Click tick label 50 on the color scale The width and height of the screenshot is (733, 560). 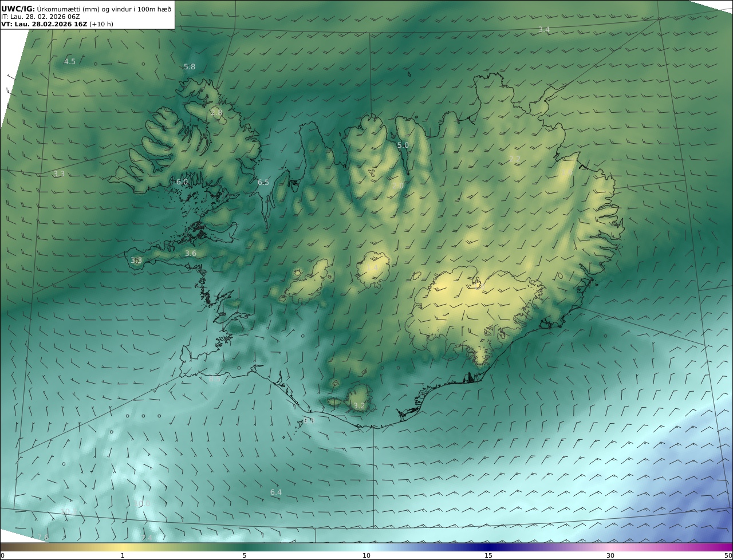coord(728,556)
